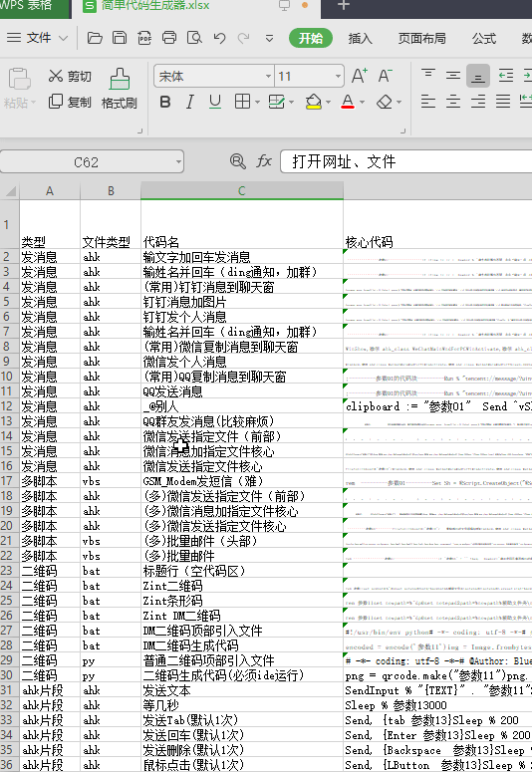Open the 页面布局 ribbon tab

(421, 39)
